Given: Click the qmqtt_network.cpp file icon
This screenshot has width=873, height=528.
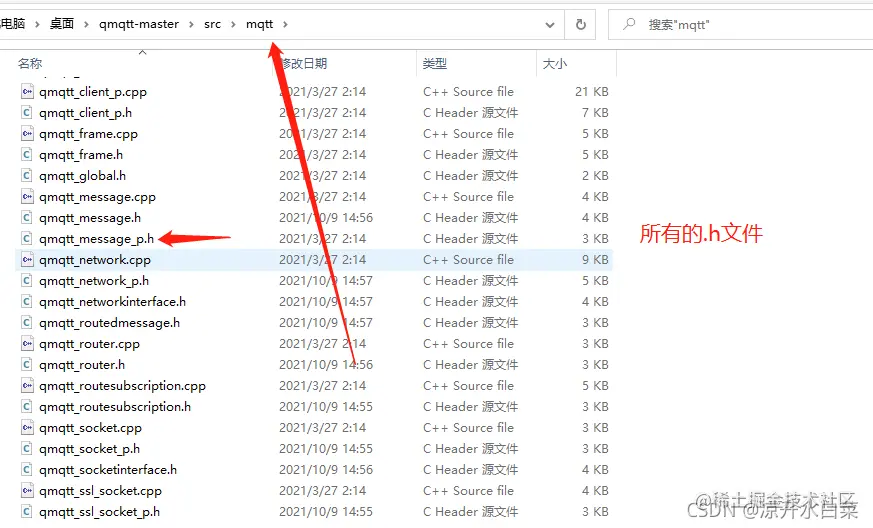Looking at the screenshot, I should (27, 260).
